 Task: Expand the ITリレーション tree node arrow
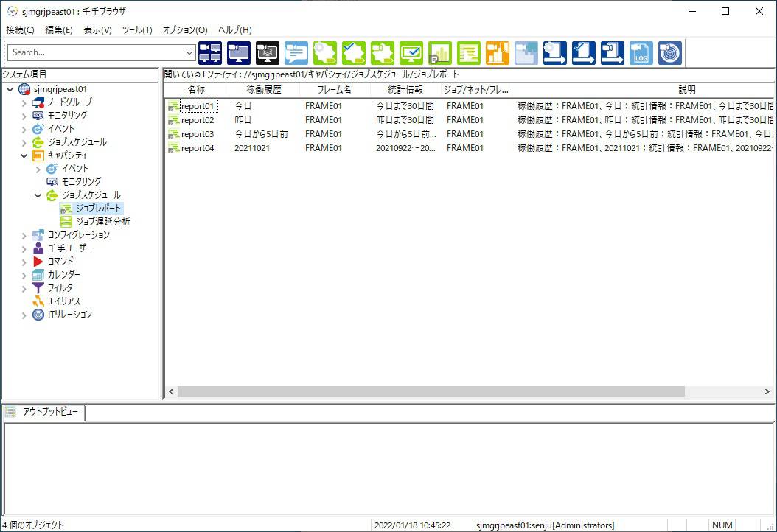[x=24, y=315]
